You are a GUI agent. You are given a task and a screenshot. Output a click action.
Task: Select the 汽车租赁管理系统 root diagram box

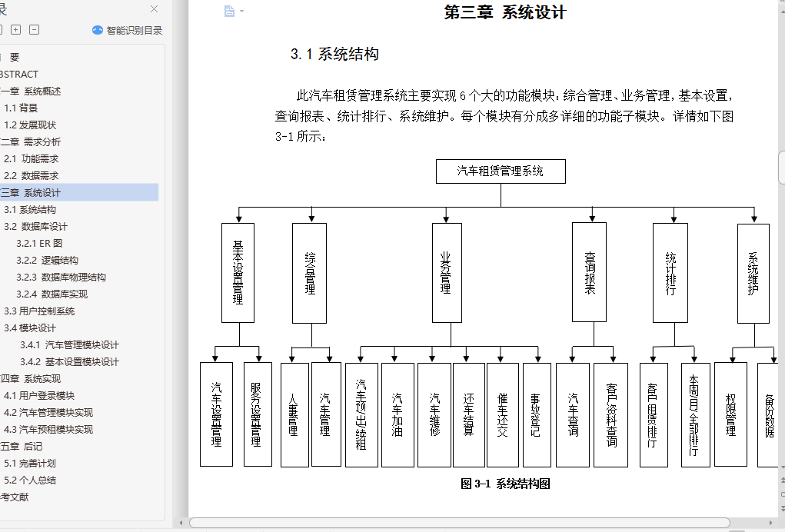(501, 171)
